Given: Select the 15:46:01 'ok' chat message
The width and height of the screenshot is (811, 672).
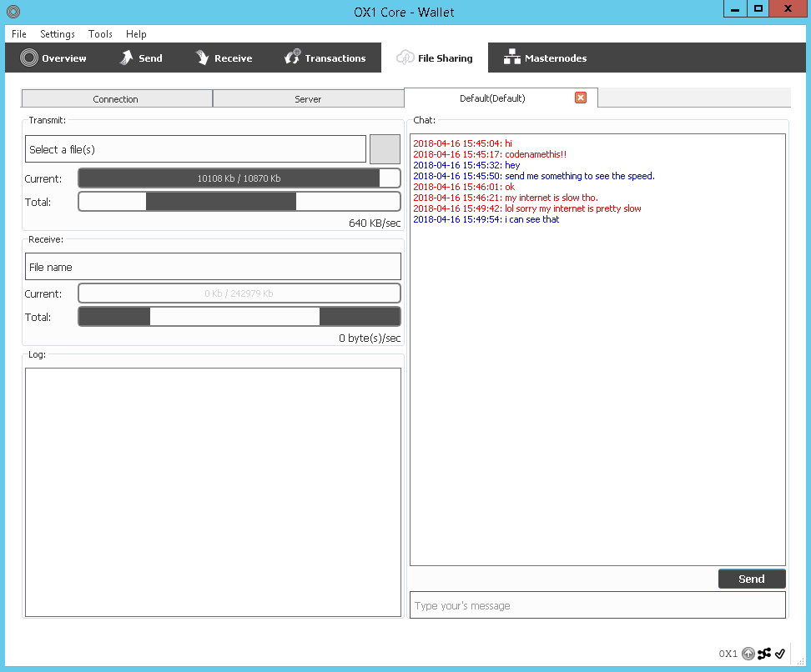Looking at the screenshot, I should pos(464,187).
